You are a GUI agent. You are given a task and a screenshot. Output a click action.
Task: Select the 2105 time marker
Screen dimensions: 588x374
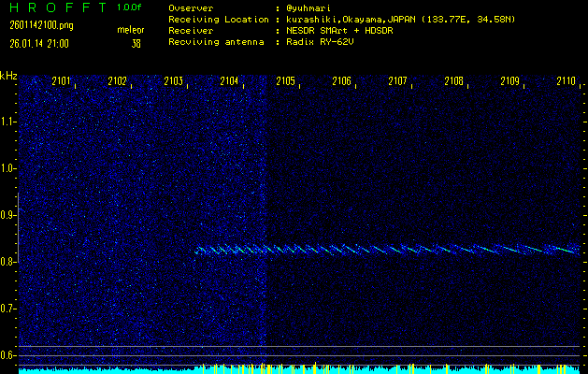point(285,82)
